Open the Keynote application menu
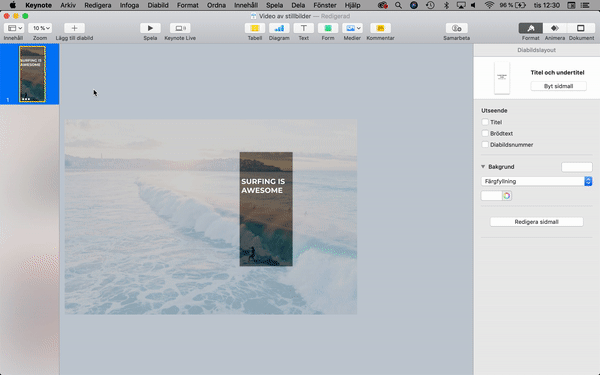The height and width of the screenshot is (375, 600). pyautogui.click(x=38, y=5)
